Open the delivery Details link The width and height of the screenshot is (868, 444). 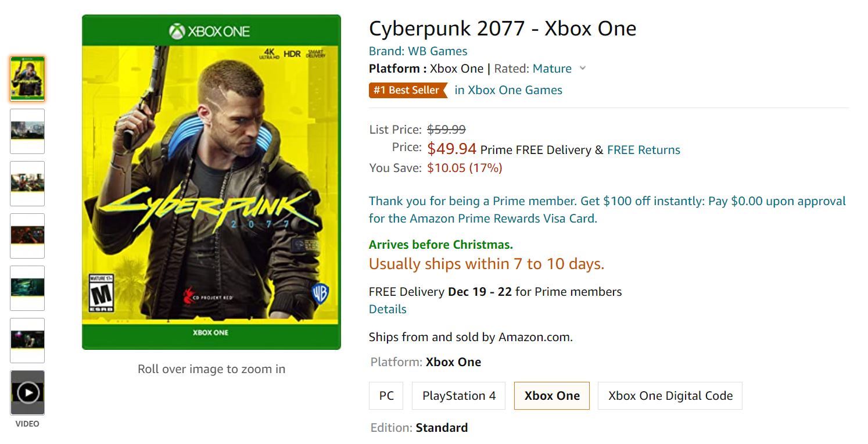(x=388, y=309)
